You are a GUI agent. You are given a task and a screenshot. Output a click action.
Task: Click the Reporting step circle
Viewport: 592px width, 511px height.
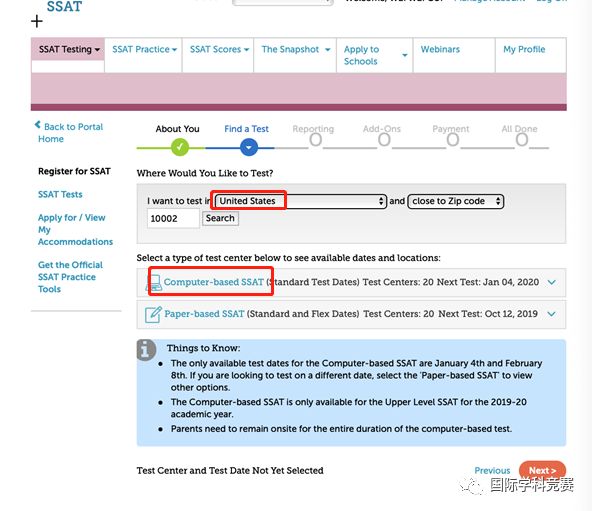316,140
